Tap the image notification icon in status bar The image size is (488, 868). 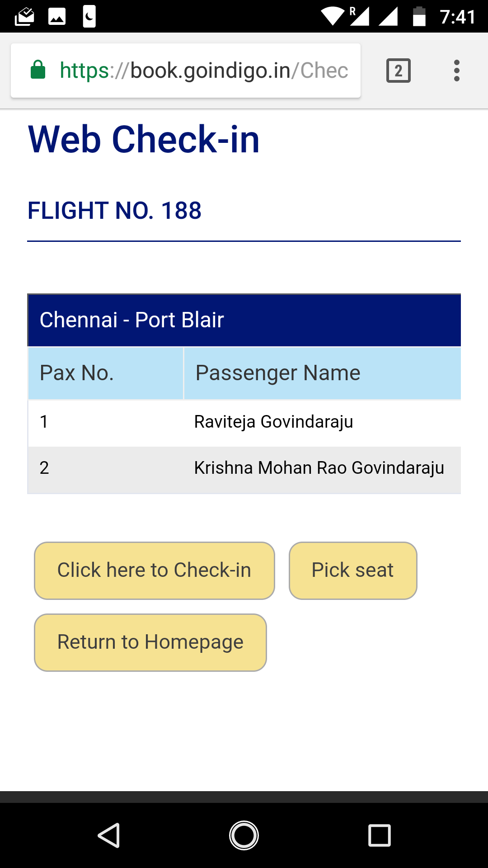click(57, 17)
